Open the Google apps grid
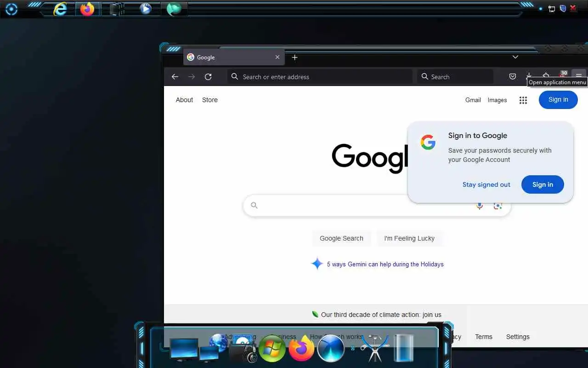Screen dimensions: 588x368 tap(523, 100)
